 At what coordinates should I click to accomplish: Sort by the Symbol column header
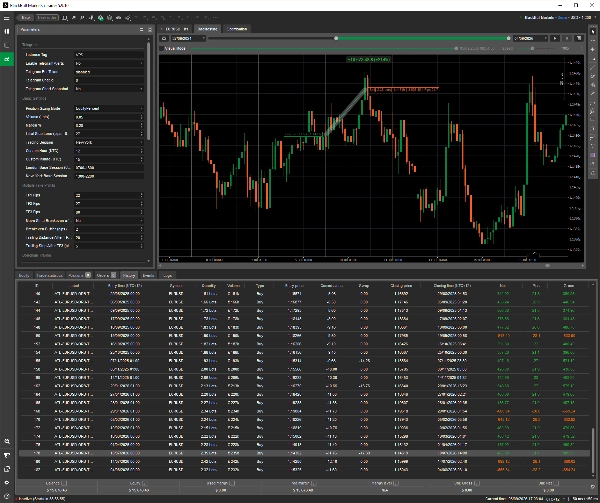[x=176, y=286]
